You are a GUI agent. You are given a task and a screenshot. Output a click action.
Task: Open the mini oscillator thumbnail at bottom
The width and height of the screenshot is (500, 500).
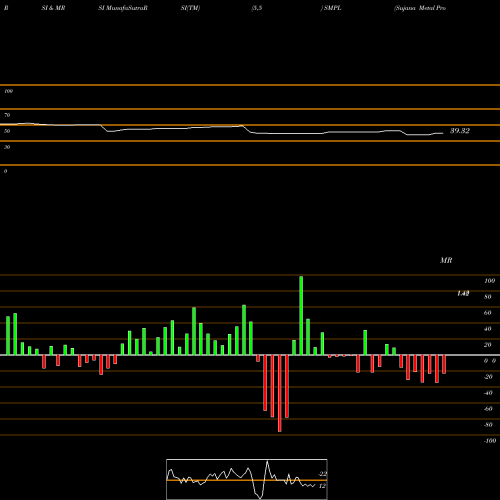click(247, 479)
